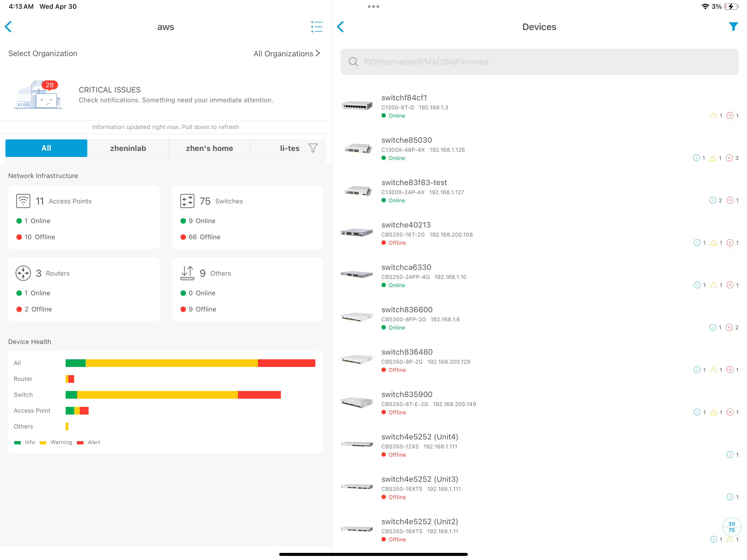Open device switch836480

[x=539, y=360]
